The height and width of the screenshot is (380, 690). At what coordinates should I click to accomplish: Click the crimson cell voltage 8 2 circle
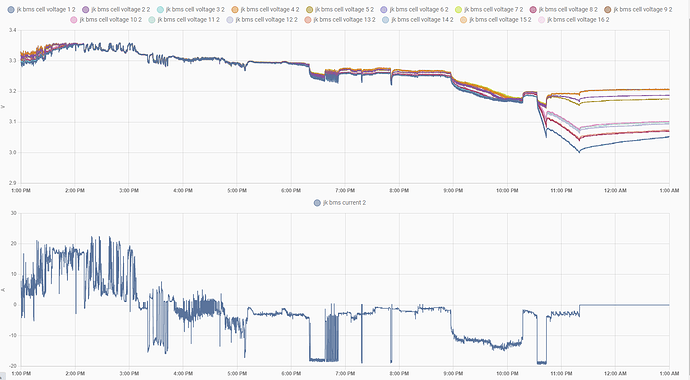[533, 9]
